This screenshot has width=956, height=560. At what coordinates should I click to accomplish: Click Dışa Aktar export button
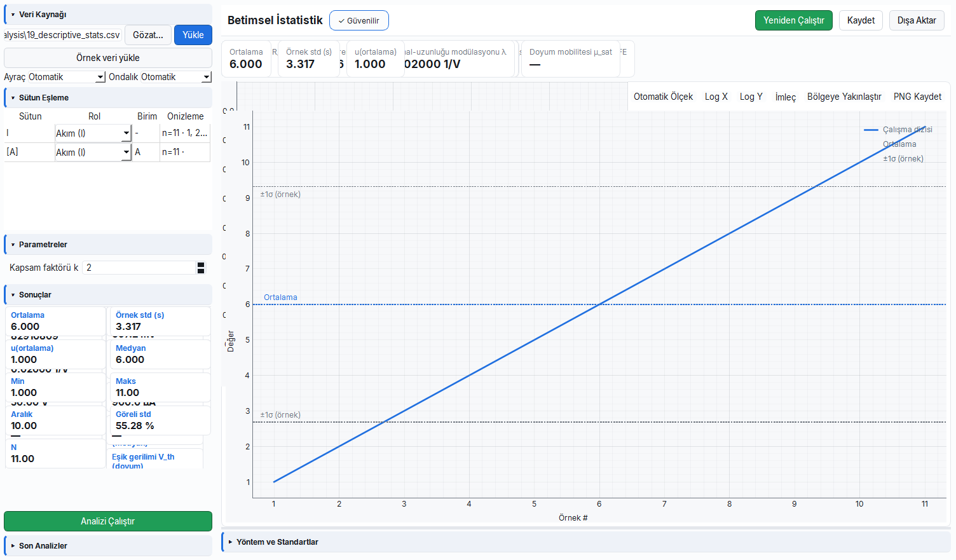coord(917,20)
